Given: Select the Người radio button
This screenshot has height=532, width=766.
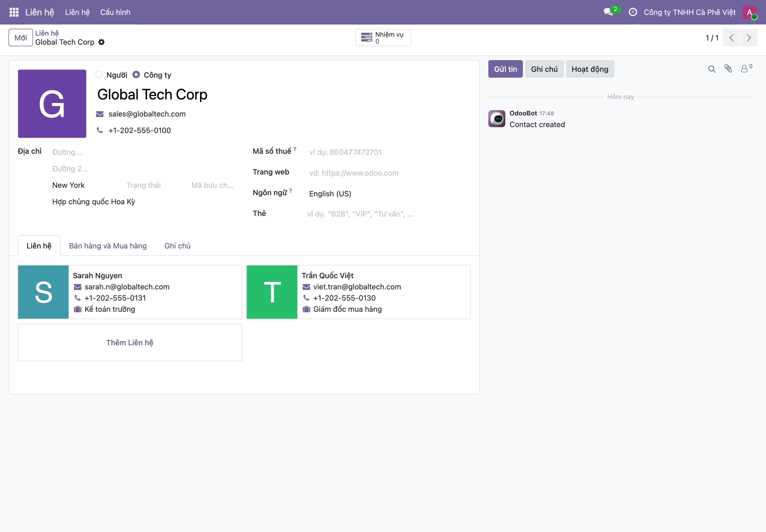Looking at the screenshot, I should point(99,75).
